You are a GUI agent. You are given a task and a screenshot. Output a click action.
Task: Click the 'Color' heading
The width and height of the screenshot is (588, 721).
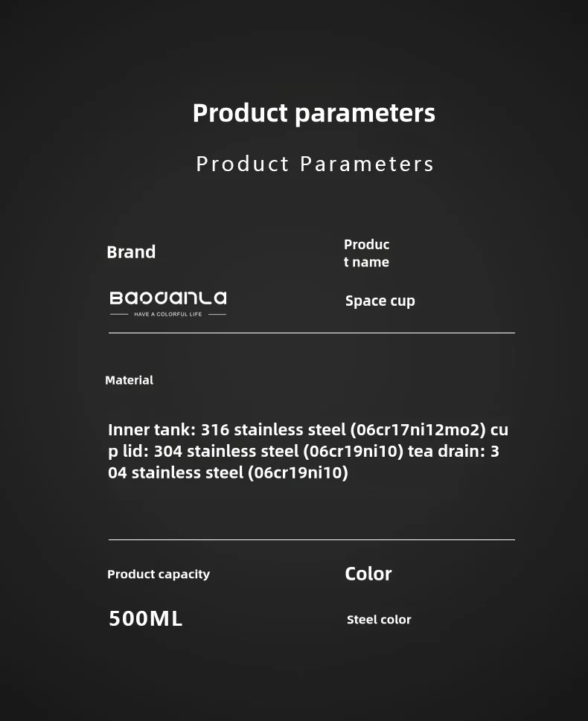[368, 574]
